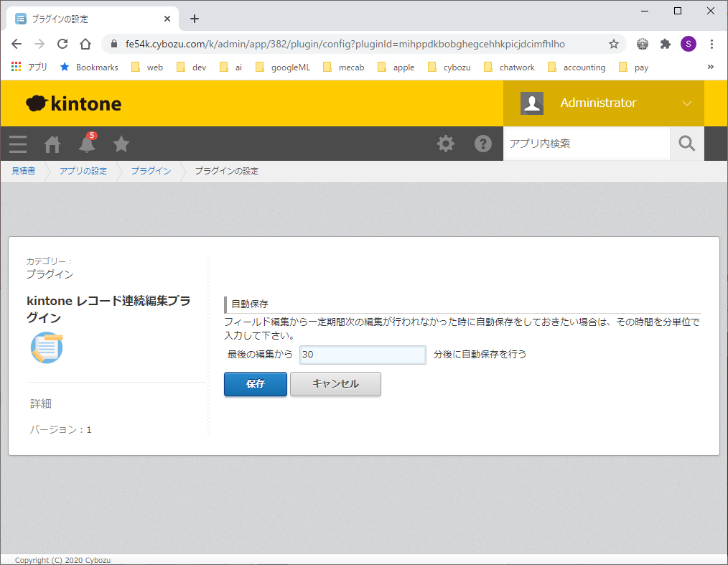This screenshot has height=565, width=728.
Task: Click the kintone logo
Action: pos(74,103)
